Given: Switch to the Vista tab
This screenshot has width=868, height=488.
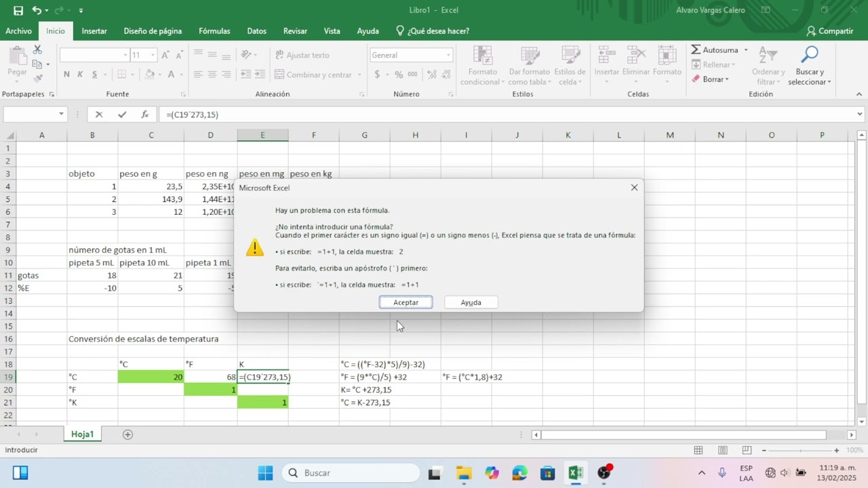Looking at the screenshot, I should click(x=332, y=31).
